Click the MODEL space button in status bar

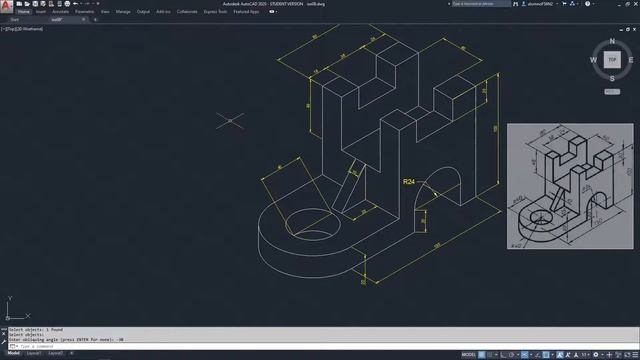[x=469, y=355]
